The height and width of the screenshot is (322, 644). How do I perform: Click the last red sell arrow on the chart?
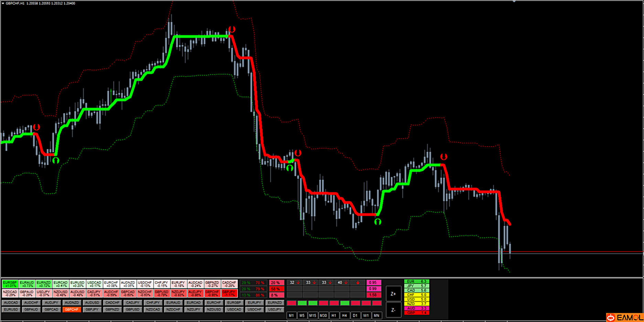click(444, 157)
